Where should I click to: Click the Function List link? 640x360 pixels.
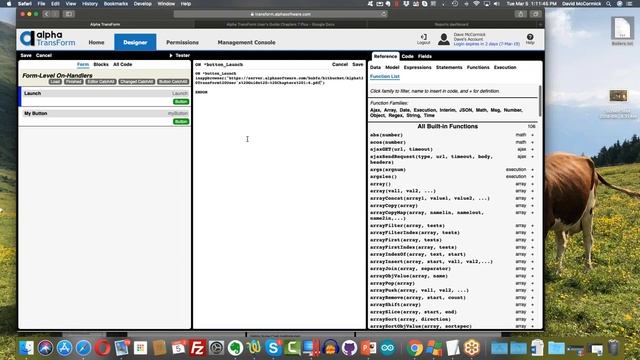(384, 77)
